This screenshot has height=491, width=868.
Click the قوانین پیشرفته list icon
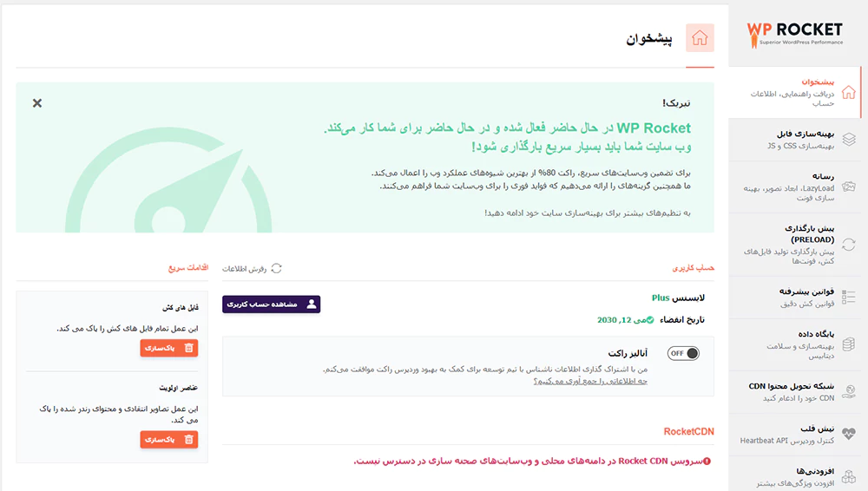[x=849, y=297]
